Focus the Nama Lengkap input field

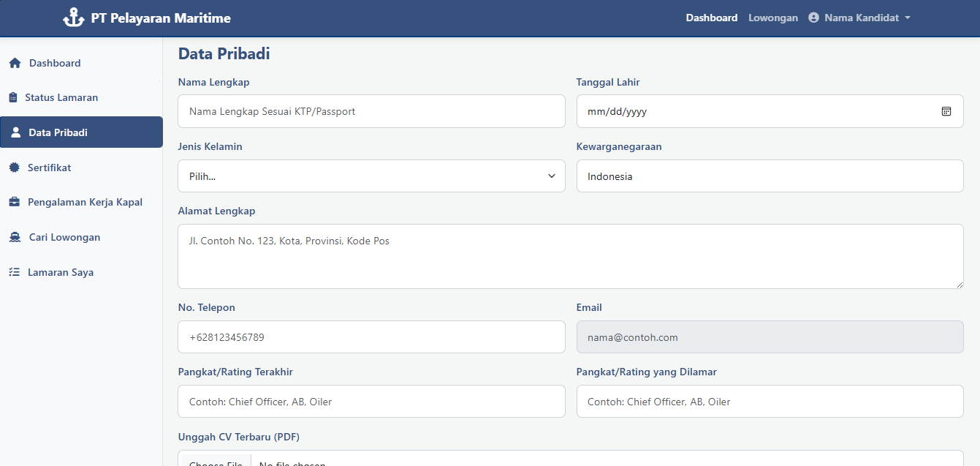coord(371,112)
